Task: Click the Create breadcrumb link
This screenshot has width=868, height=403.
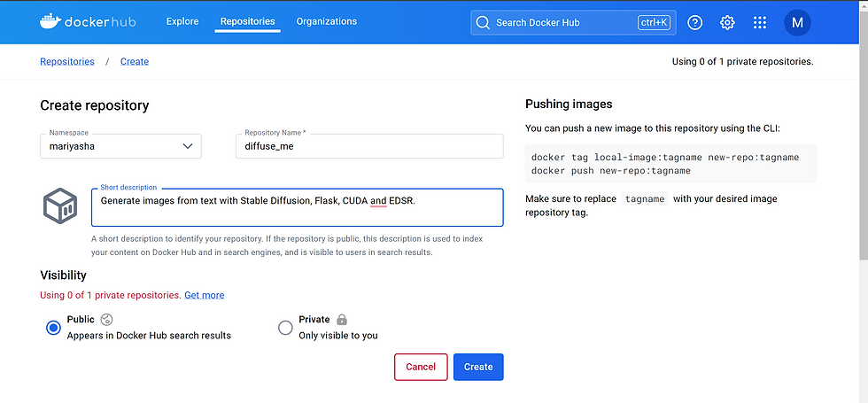Action: coord(135,61)
